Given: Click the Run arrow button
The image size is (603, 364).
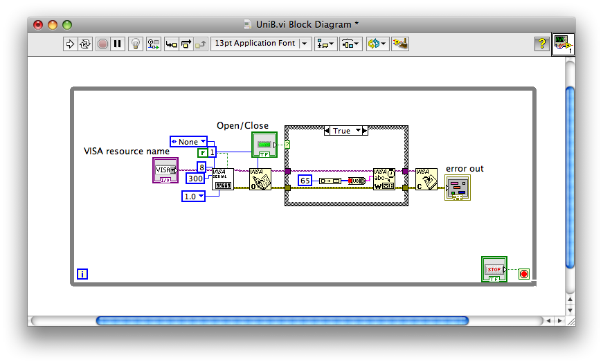Looking at the screenshot, I should click(70, 44).
